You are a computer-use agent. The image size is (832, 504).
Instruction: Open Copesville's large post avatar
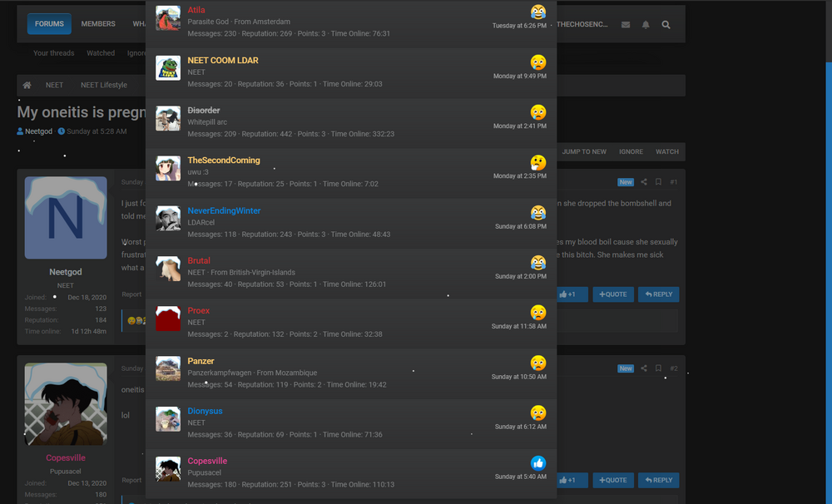point(66,404)
